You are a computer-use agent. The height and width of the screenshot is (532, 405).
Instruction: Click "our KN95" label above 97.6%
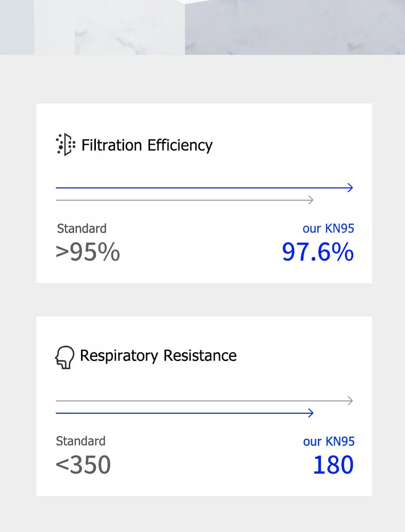328,228
